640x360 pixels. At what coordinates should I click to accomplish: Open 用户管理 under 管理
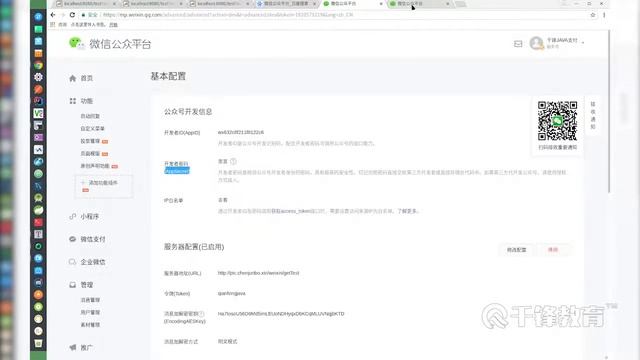coord(90,312)
